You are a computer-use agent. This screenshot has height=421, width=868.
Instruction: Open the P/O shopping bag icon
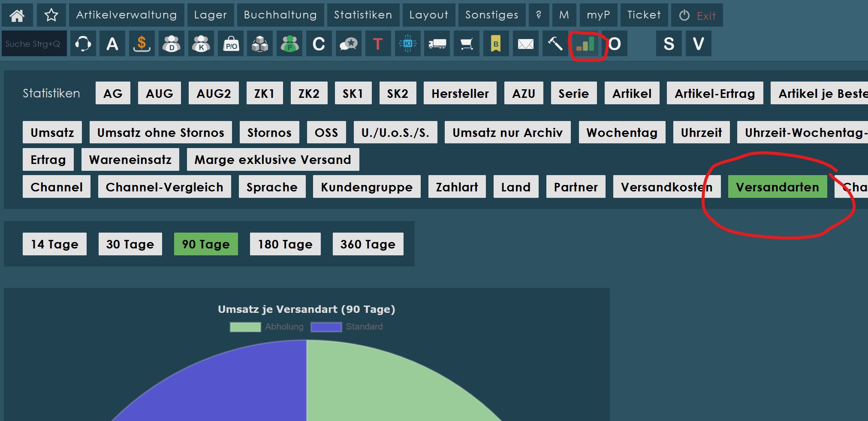[x=231, y=43]
